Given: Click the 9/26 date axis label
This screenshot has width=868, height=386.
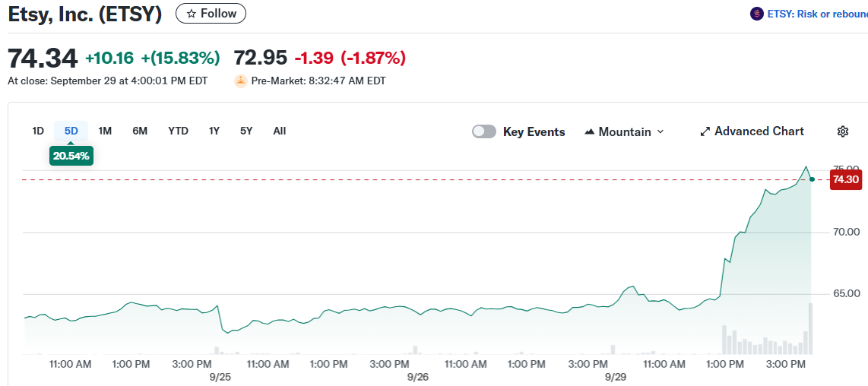Looking at the screenshot, I should (418, 377).
